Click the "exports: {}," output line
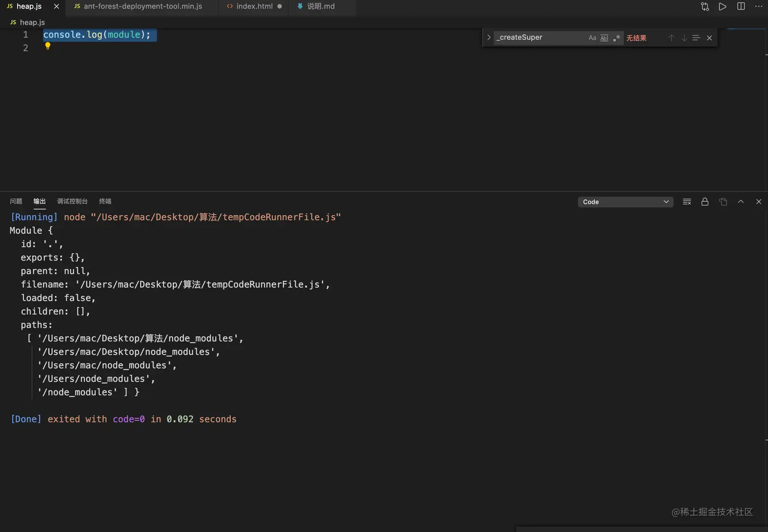768x532 pixels. point(53,258)
